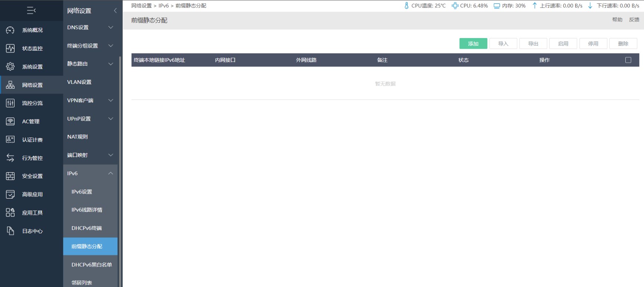Open 流控分流 in the main sidebar
Screen dimensions: 644x287
[32, 103]
